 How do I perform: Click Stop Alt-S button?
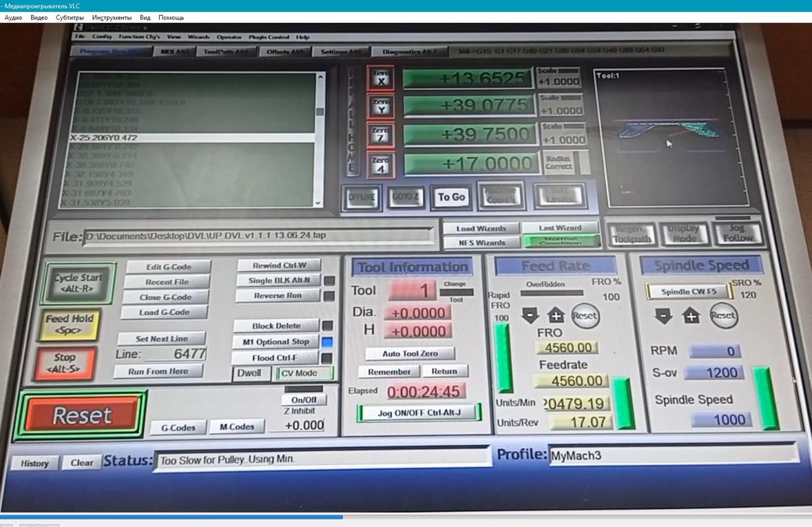pos(66,363)
